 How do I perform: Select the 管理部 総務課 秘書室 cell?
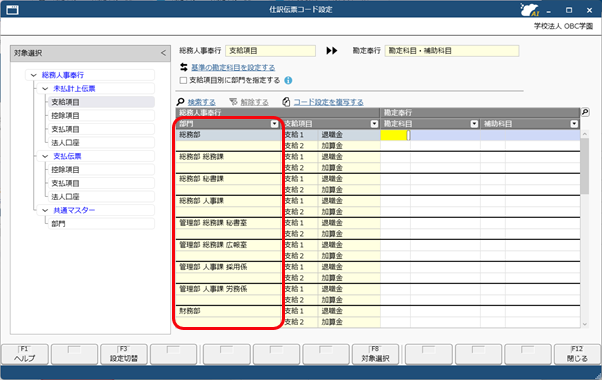[x=229, y=223]
